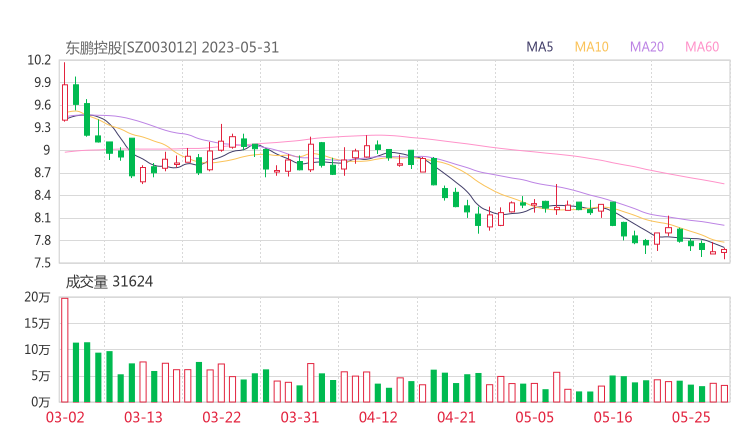Click the 15万 volume axis label

37,323
